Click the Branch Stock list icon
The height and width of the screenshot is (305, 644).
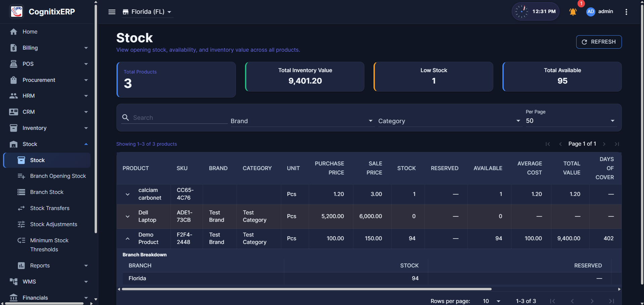(21, 192)
